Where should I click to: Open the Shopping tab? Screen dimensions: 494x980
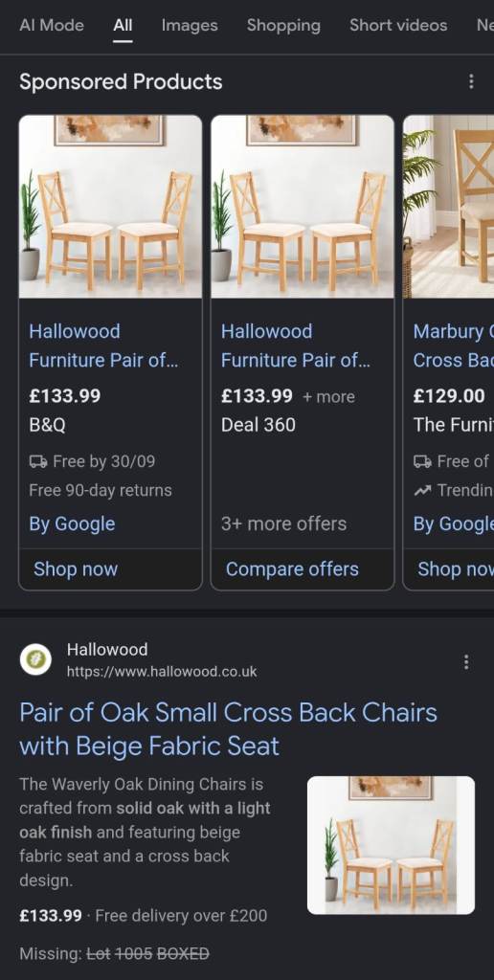coord(283,26)
